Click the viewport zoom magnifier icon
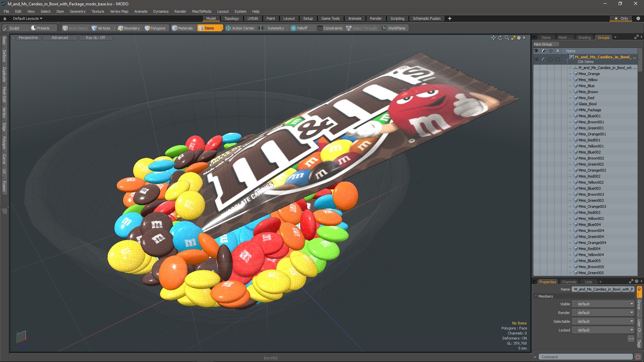This screenshot has height=362, width=644. pos(507,38)
